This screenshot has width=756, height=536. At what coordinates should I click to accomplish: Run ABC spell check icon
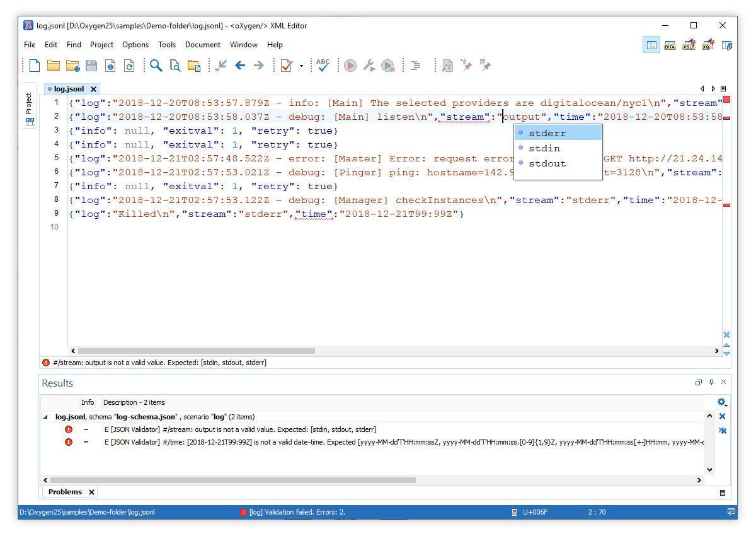tap(323, 65)
